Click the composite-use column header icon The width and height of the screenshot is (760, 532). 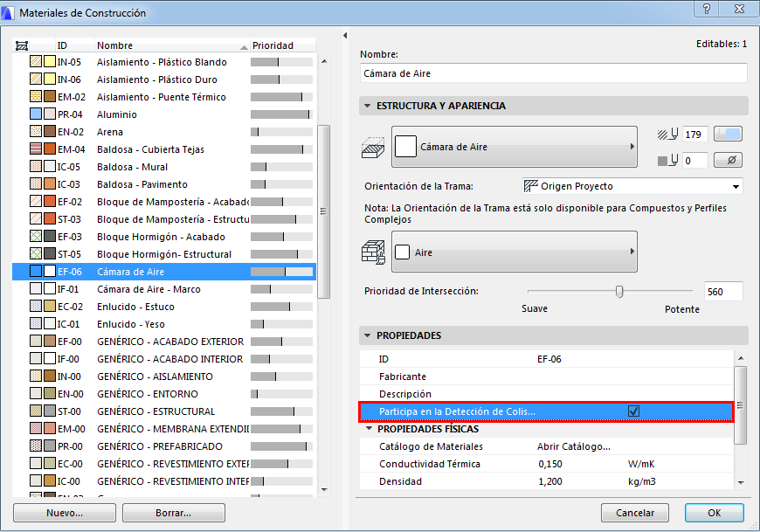click(21, 45)
